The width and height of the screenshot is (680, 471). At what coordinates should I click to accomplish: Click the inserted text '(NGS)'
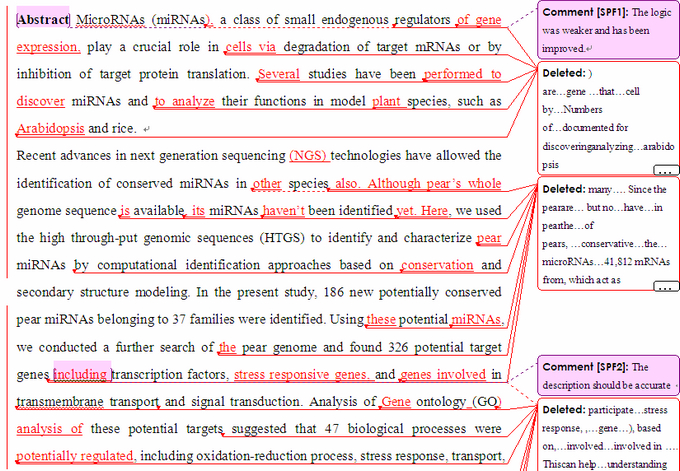pyautogui.click(x=308, y=156)
